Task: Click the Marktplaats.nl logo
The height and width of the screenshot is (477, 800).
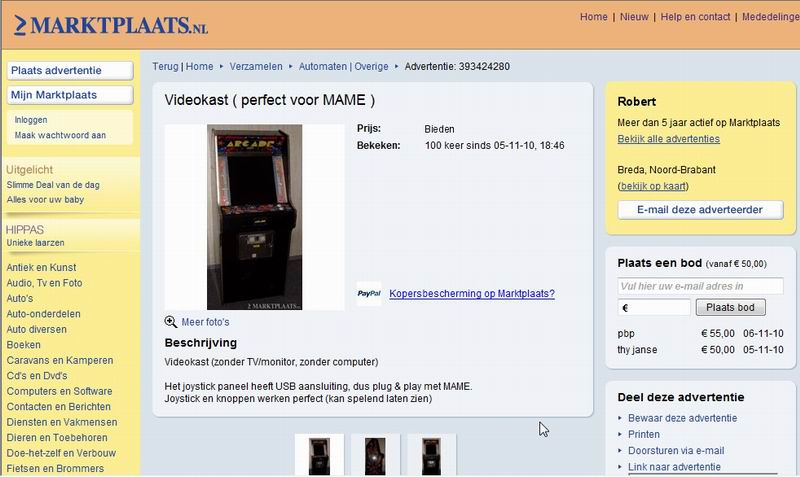Action: (x=111, y=25)
